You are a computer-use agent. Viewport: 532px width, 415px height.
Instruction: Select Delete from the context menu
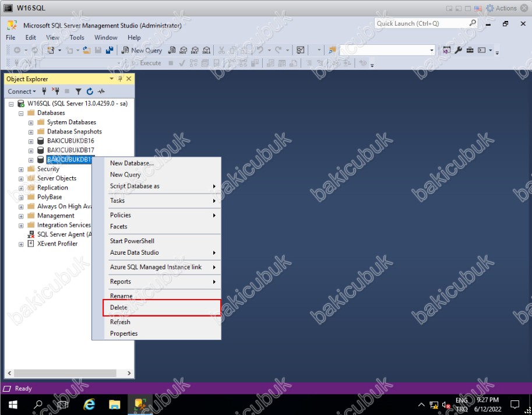click(162, 307)
